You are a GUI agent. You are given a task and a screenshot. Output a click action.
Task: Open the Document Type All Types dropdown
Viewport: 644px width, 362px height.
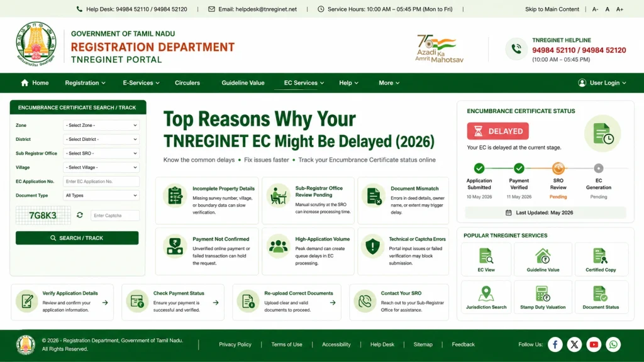click(x=101, y=195)
